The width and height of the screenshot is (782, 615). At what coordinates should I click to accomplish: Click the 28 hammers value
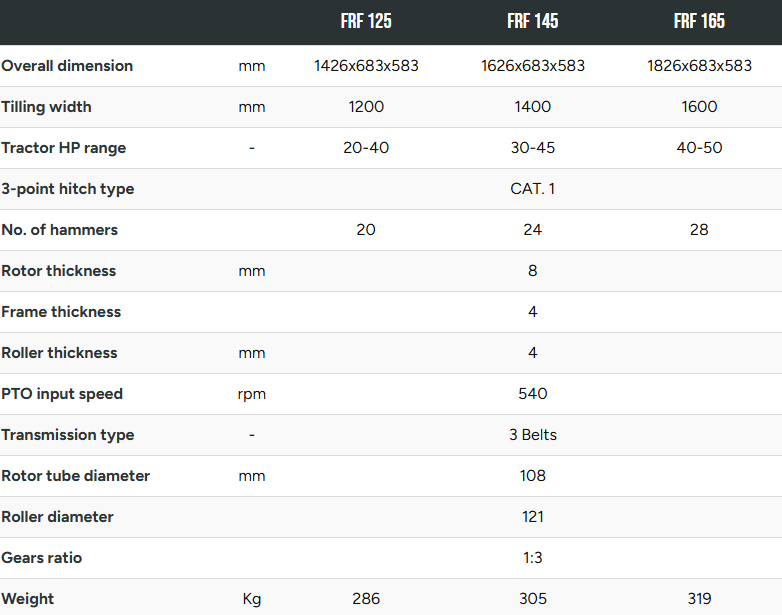tap(699, 229)
